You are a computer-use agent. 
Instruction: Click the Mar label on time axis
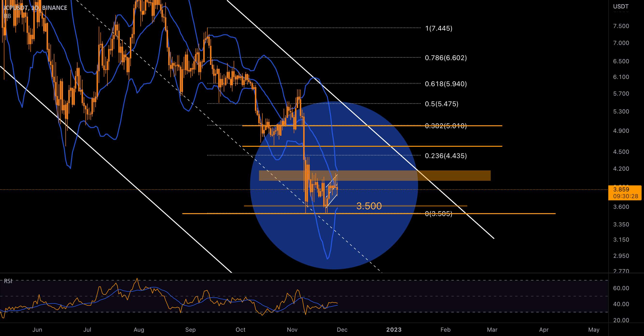pos(492,329)
